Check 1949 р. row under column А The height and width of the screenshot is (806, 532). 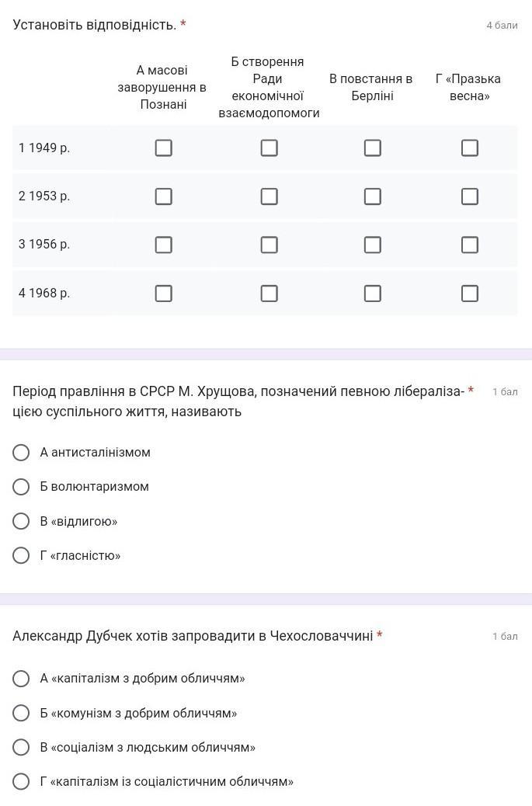[163, 148]
